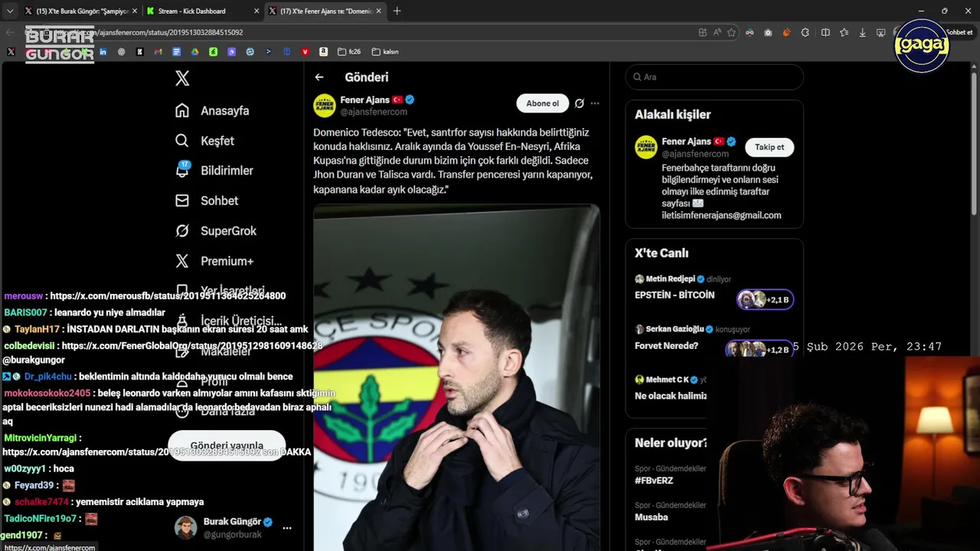Open the kalsın bookmarks folder
Screen dimensions: 980x551
385,52
